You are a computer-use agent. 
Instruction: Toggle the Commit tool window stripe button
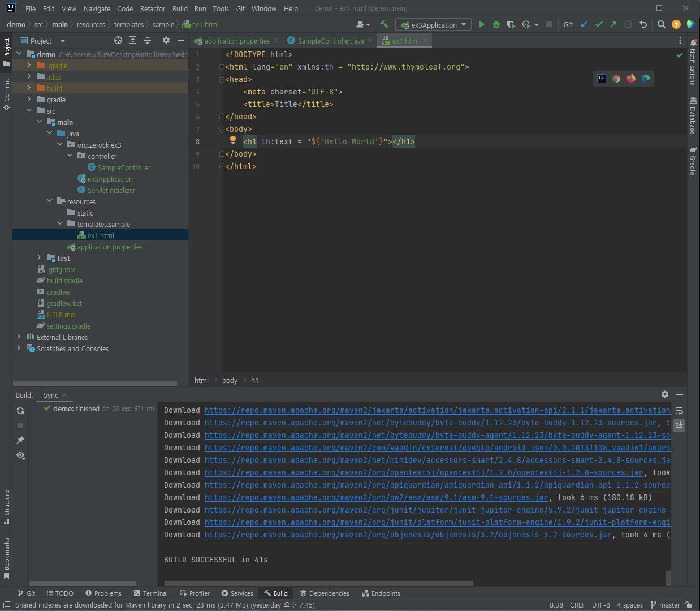[6, 94]
